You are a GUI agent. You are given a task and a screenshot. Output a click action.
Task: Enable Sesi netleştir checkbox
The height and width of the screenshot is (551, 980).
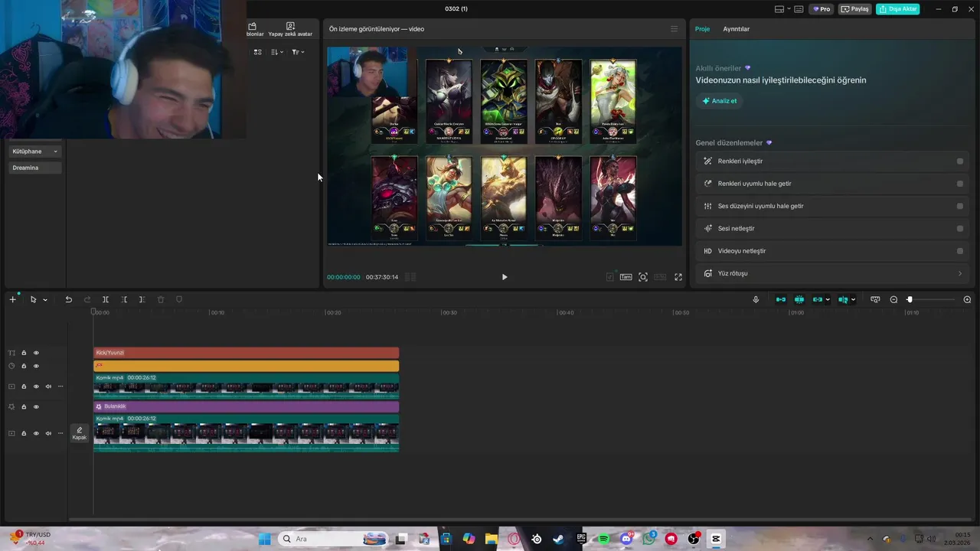click(959, 228)
